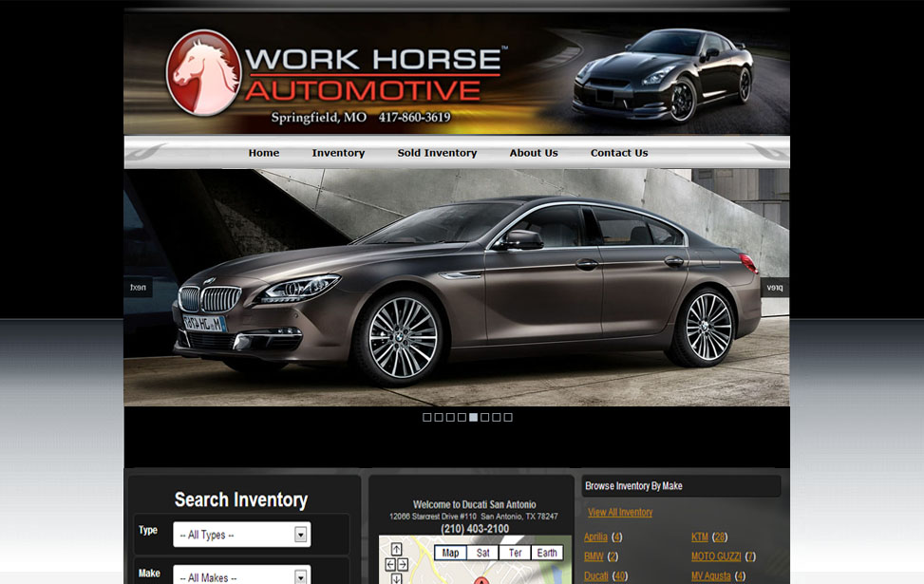The width and height of the screenshot is (924, 584).
Task: Pan the map up with the arrow
Action: [x=397, y=549]
